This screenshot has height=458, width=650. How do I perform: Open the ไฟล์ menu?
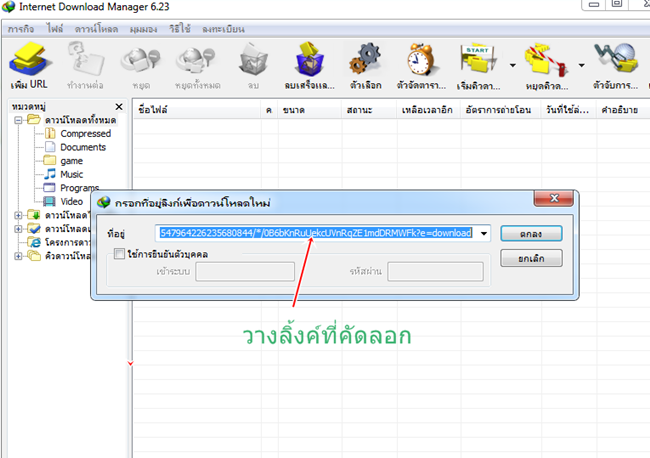(55, 29)
